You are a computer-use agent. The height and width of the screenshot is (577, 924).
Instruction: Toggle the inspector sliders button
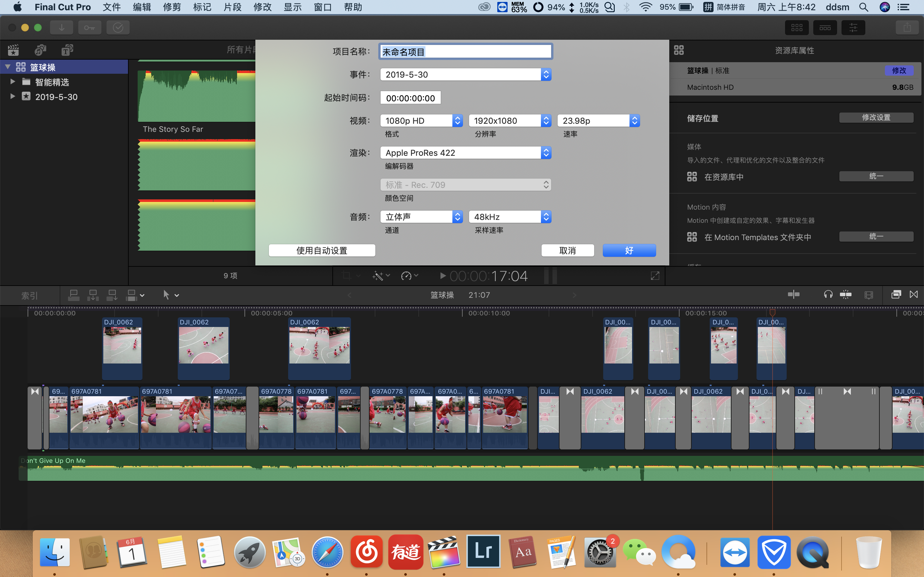click(853, 28)
